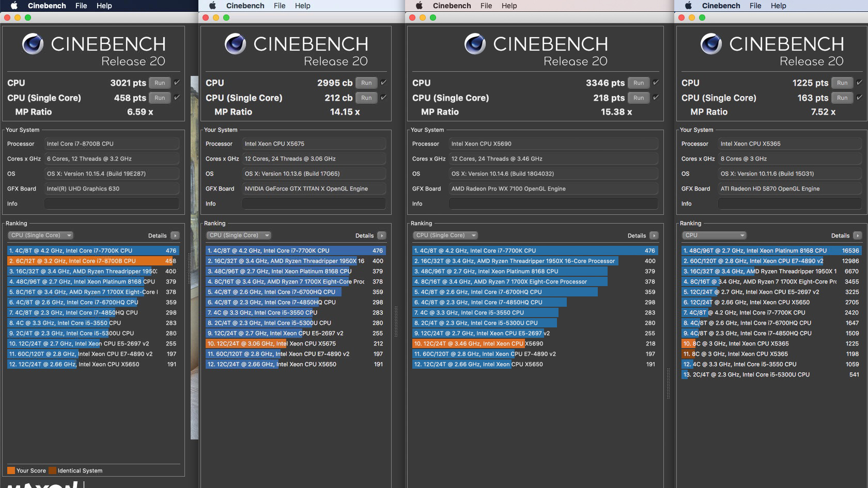The image size is (868, 488).
Task: Open File menu in third window
Action: coord(486,6)
